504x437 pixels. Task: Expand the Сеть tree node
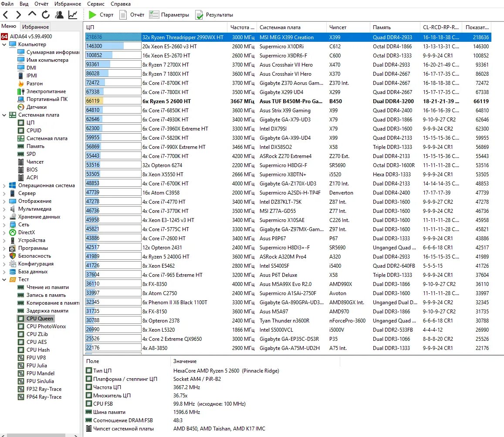4,225
